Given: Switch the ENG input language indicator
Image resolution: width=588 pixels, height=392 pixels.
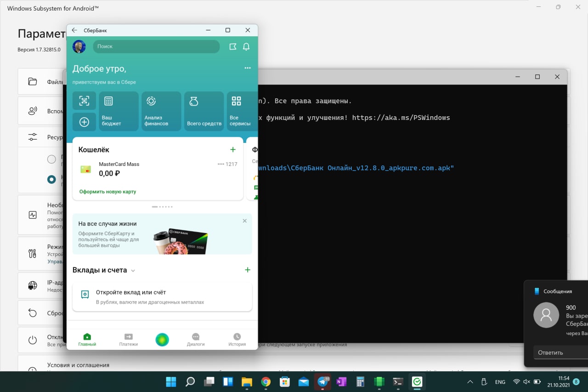Looking at the screenshot, I should pos(500,382).
